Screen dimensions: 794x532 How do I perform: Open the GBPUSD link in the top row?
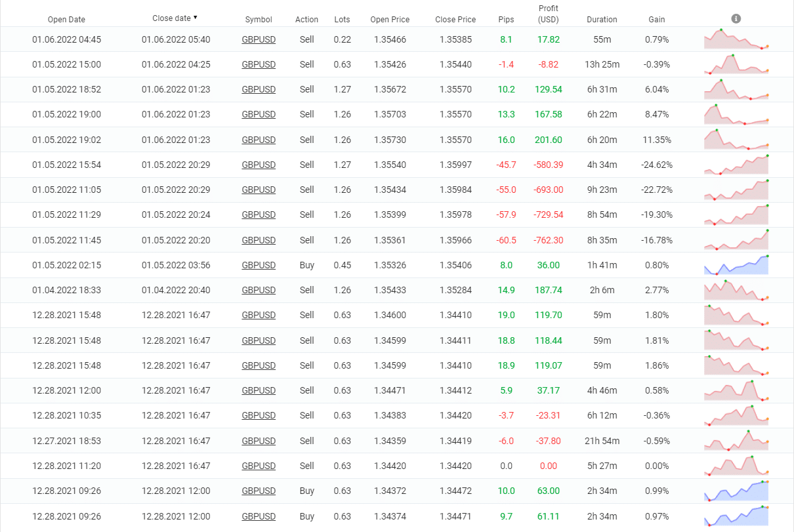pyautogui.click(x=259, y=39)
